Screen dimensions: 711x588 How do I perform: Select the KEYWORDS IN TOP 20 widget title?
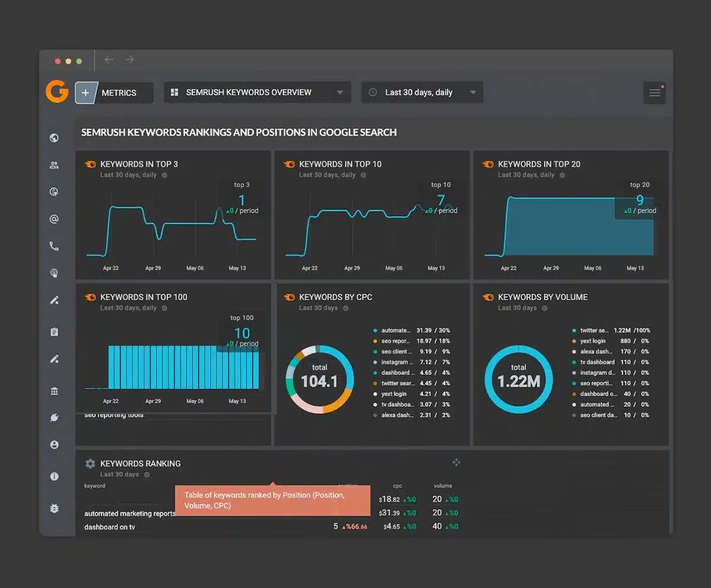tap(539, 164)
